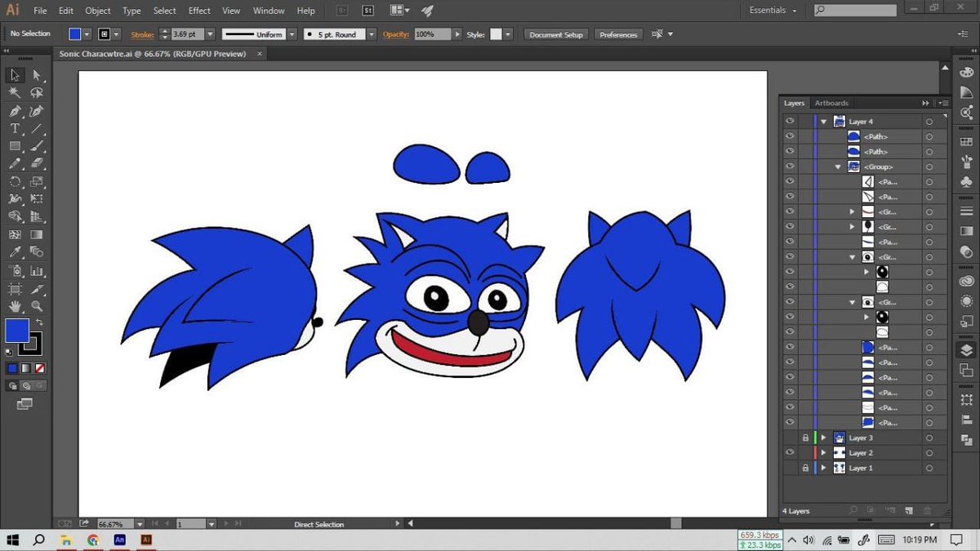The width and height of the screenshot is (980, 551).
Task: Swap fill and stroke colors
Action: tap(39, 322)
